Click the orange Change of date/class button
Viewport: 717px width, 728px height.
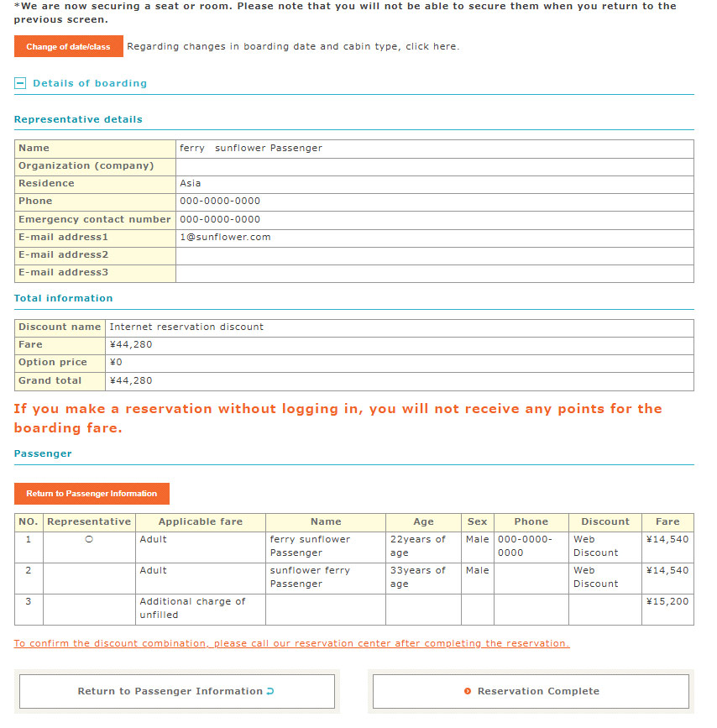[68, 47]
